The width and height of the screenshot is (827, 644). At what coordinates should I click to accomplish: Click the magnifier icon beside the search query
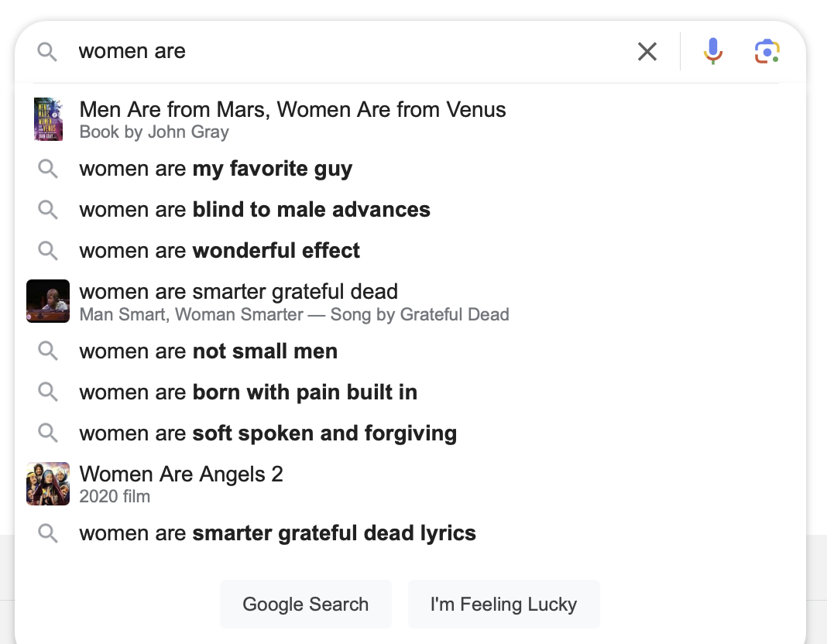pos(47,52)
